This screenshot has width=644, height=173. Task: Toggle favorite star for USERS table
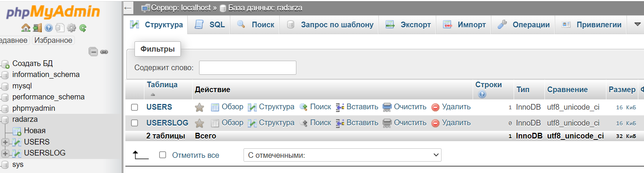pos(199,107)
